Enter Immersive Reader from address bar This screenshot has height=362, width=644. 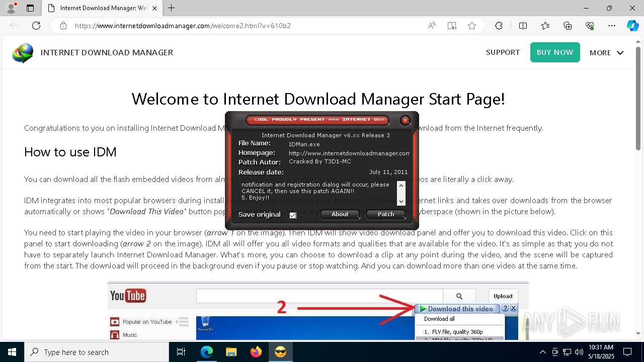click(x=452, y=26)
